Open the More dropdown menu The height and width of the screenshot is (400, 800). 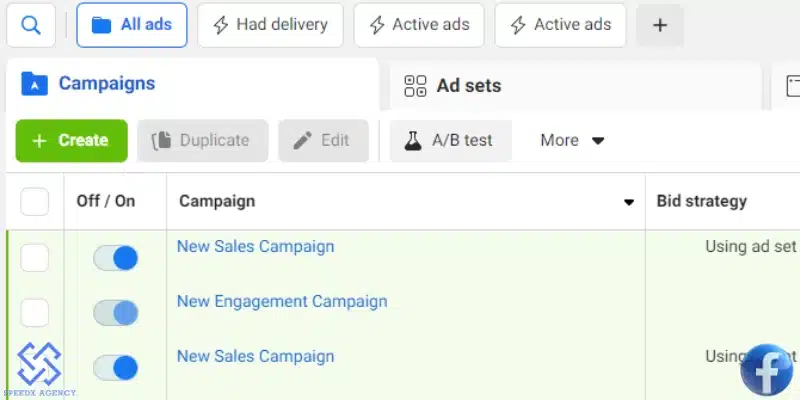pos(573,141)
